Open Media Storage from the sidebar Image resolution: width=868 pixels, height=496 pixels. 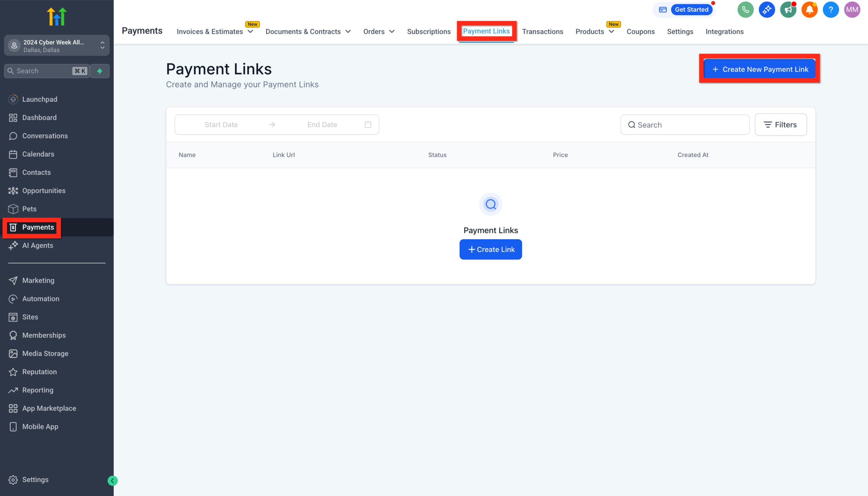point(45,354)
